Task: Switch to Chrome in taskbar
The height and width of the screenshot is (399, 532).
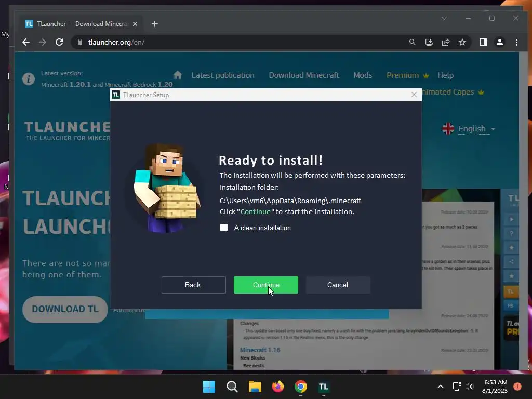Action: (301, 387)
